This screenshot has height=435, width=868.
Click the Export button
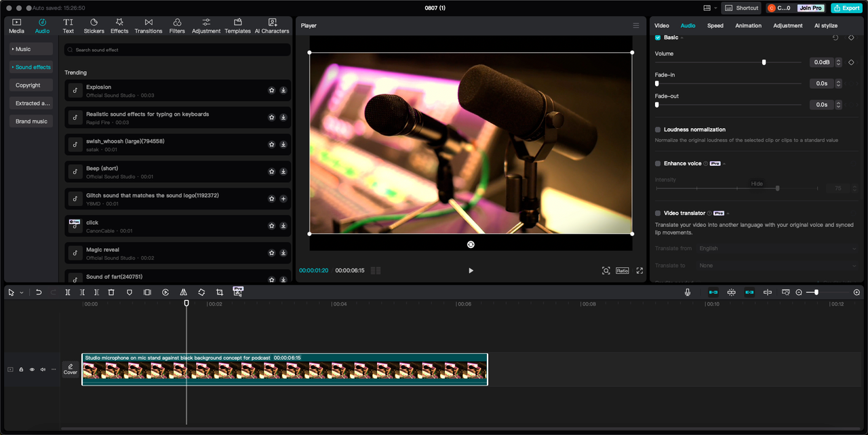point(847,8)
